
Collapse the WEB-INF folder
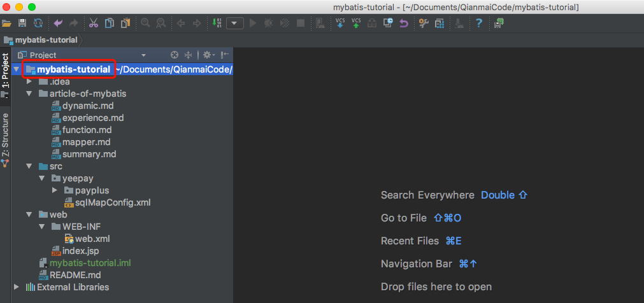42,227
